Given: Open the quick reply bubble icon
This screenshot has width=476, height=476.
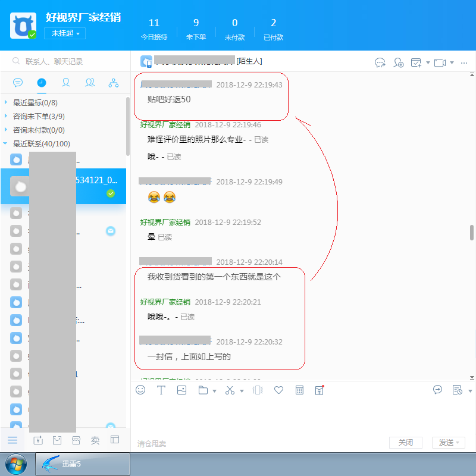Looking at the screenshot, I should [x=437, y=390].
